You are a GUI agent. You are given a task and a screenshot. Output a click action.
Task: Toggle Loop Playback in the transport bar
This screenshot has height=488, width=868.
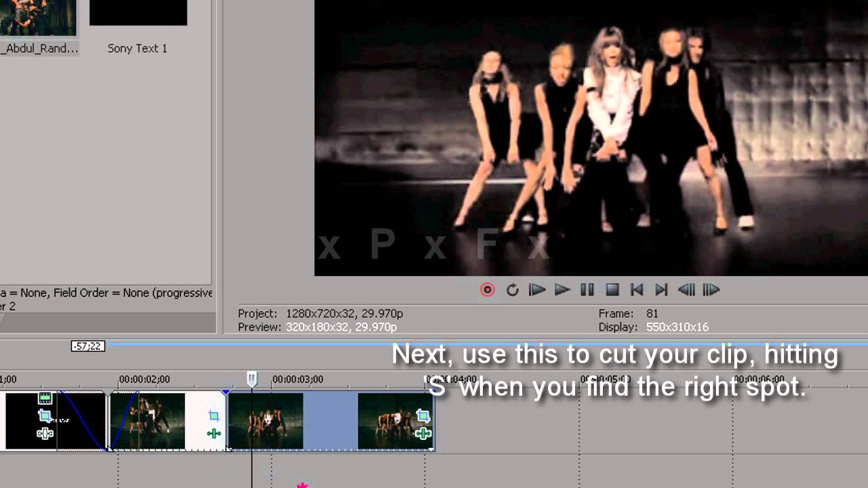(x=512, y=290)
